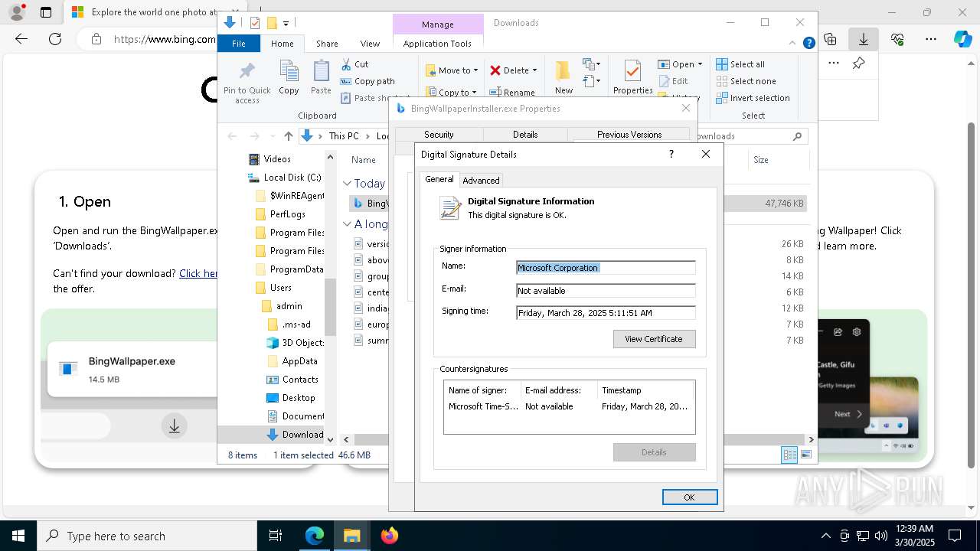Switch to the View ribbon tab
This screenshot has height=551, width=980.
point(370,44)
